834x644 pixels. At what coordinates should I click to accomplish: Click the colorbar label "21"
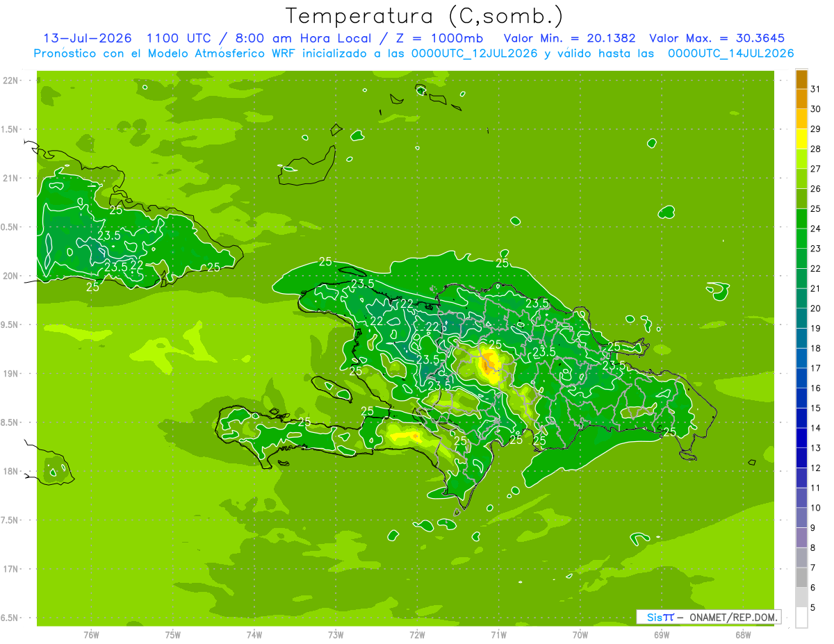[816, 288]
